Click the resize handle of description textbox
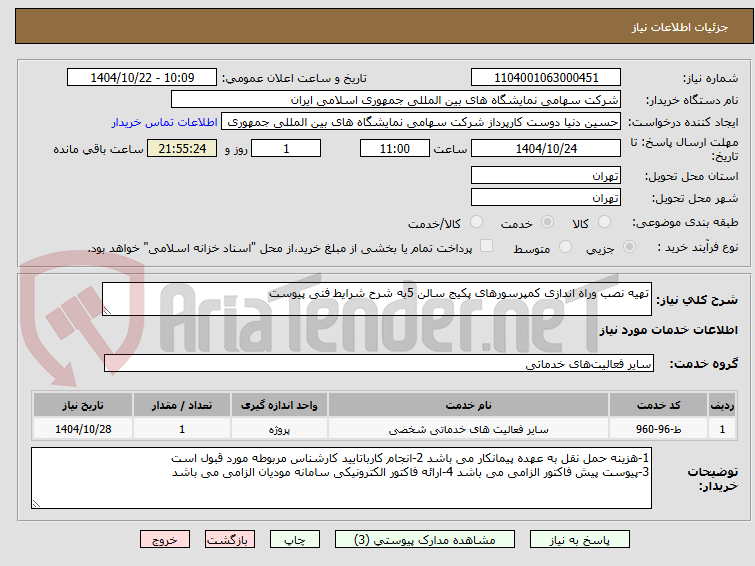Viewport: 755px width, 566px height. click(x=107, y=311)
